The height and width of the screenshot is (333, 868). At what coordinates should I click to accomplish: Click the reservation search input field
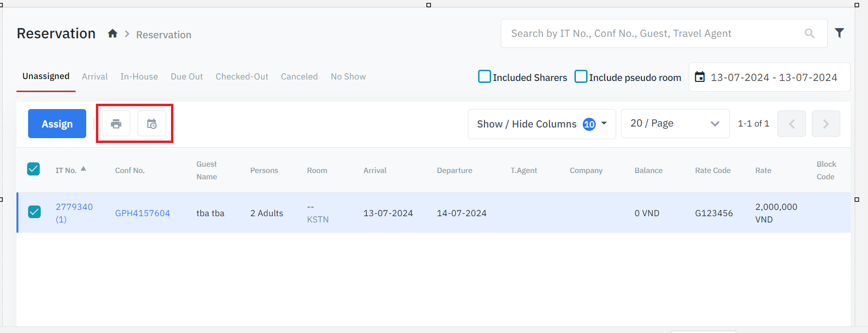pos(654,33)
